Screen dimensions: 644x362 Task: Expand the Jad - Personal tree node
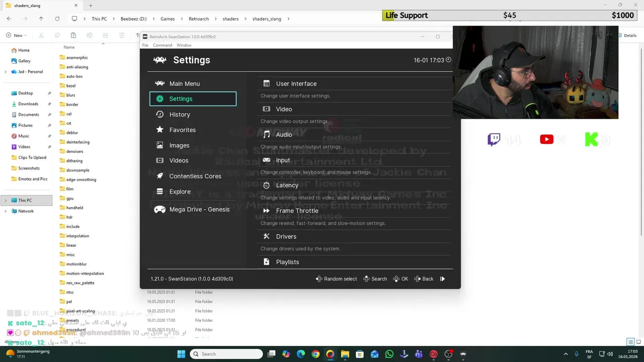click(6, 72)
